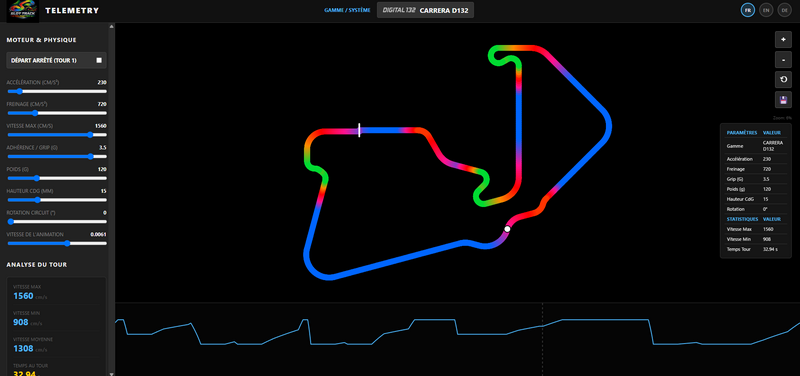Click the sidebar scroll up arrow
The image size is (800, 376).
112,26
